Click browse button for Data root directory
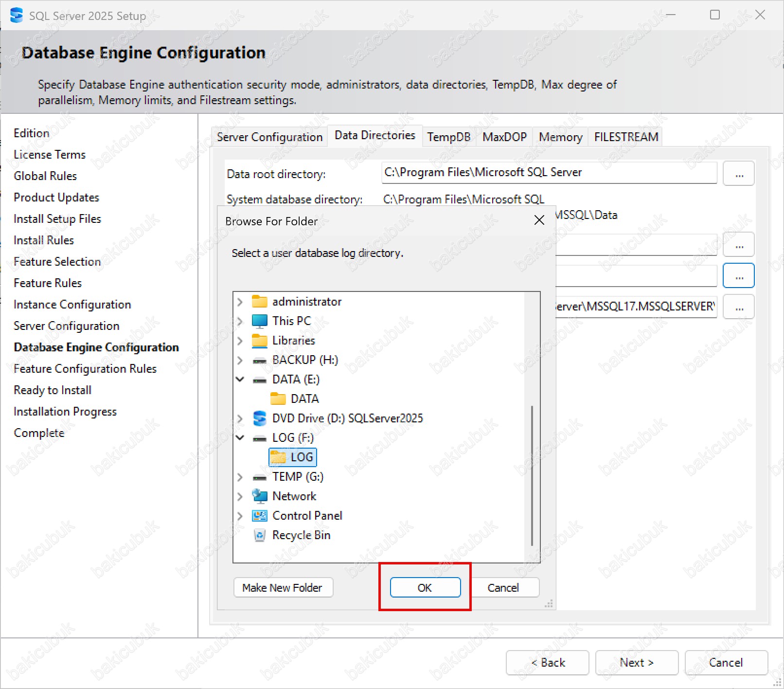The image size is (784, 689). [x=738, y=174]
